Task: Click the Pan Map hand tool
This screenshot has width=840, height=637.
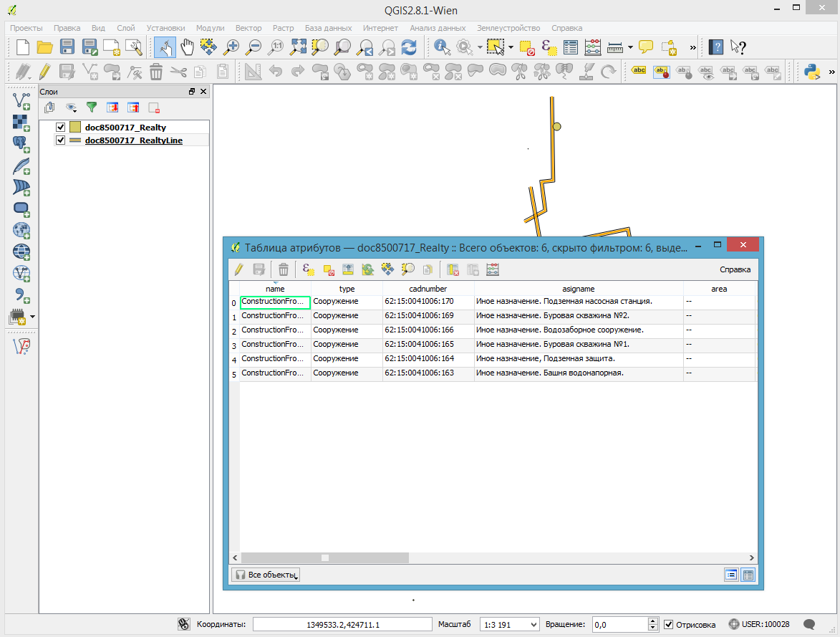Action: coord(187,48)
